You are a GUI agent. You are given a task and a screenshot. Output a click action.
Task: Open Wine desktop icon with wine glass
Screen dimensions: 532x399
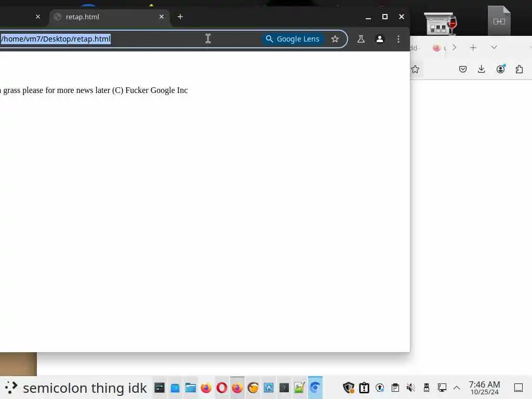click(x=441, y=23)
